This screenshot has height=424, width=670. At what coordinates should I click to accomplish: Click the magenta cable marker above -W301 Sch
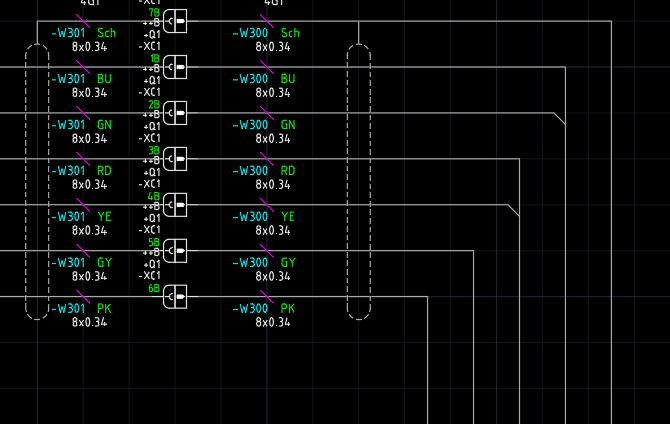click(83, 21)
